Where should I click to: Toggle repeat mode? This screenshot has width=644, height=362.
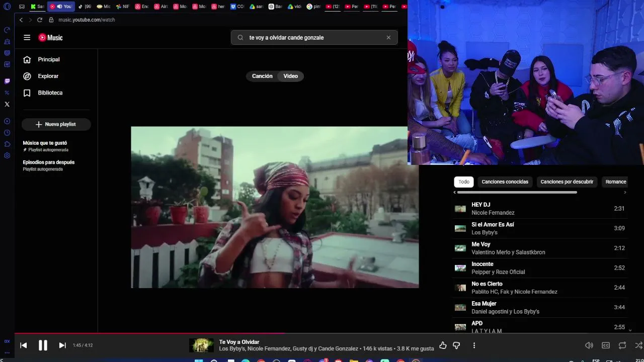point(622,345)
